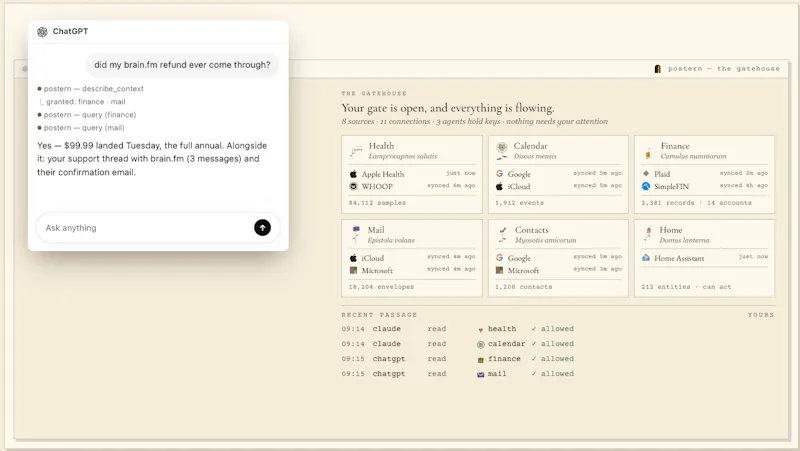Click '1,912 events' in Calendar card
This screenshot has height=451, width=800.
click(x=519, y=203)
